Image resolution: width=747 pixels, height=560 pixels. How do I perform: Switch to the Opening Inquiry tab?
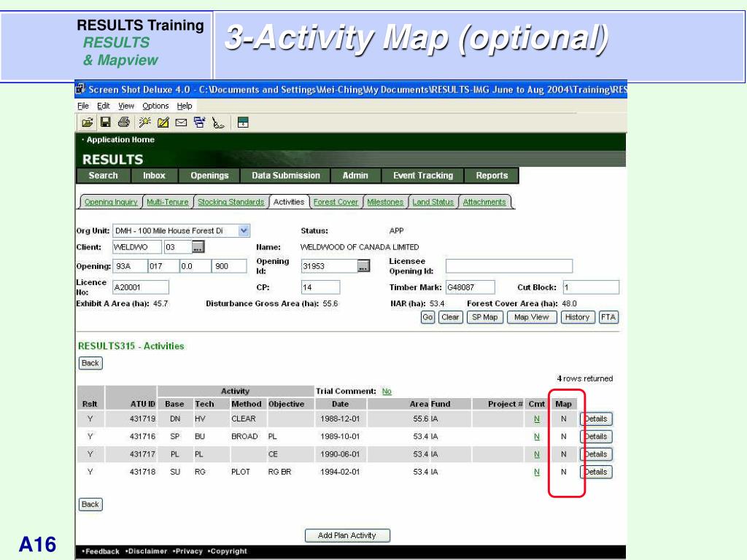[x=111, y=202]
